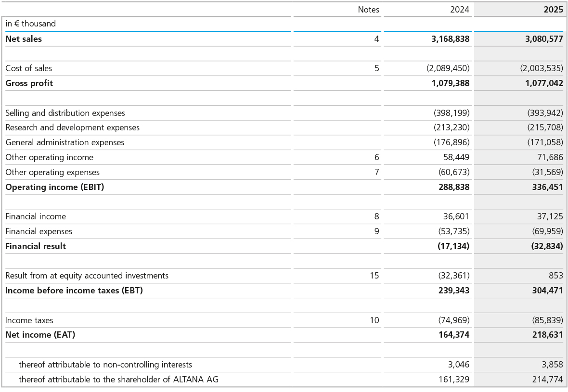
Task: Select Income before income taxes (EBT) label
Action: point(74,291)
